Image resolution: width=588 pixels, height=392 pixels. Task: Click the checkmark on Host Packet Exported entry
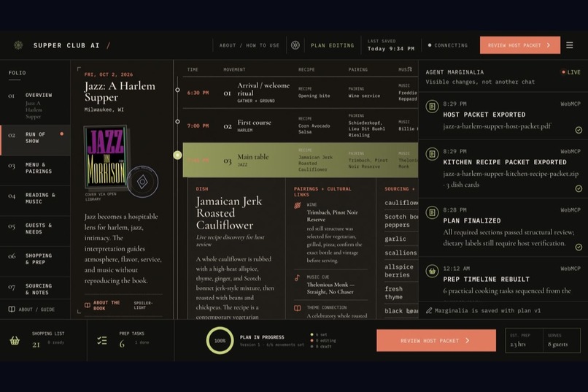[579, 130]
